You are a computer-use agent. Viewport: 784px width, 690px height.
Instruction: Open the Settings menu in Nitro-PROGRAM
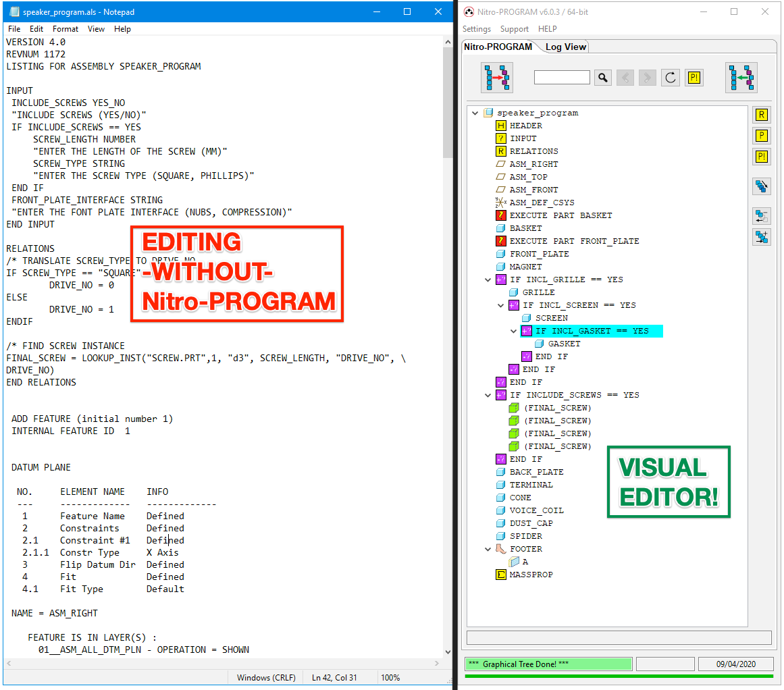(x=477, y=28)
